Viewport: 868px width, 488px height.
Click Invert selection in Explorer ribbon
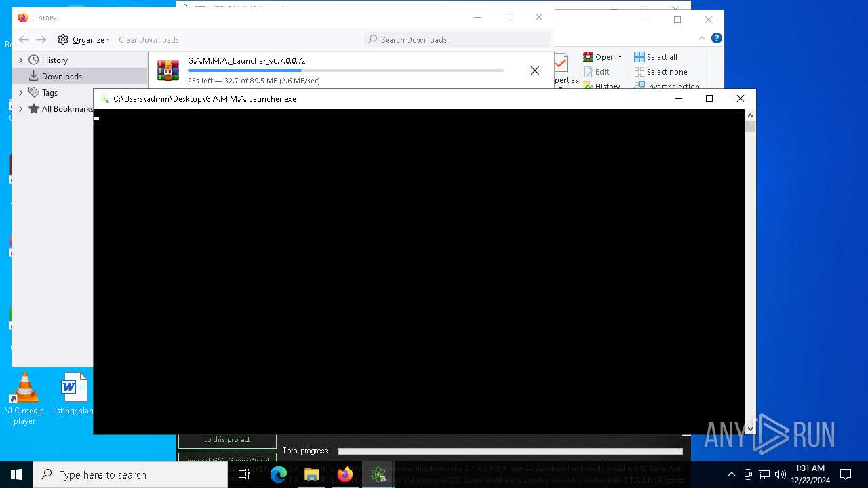coord(667,86)
